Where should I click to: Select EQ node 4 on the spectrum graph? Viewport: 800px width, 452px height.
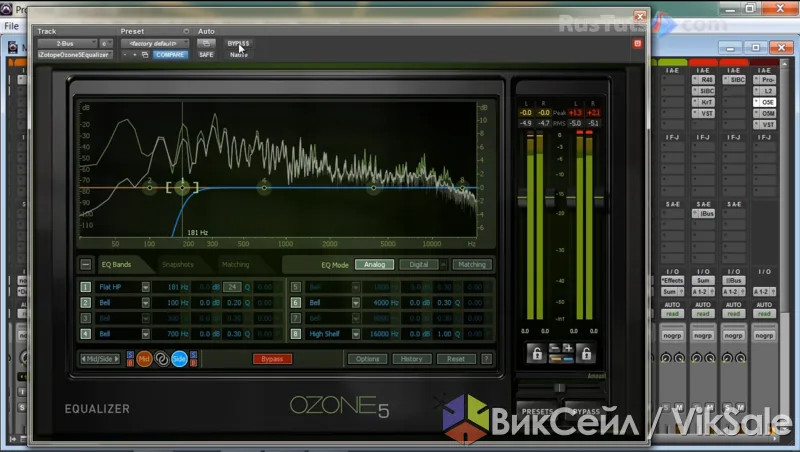tap(264, 188)
